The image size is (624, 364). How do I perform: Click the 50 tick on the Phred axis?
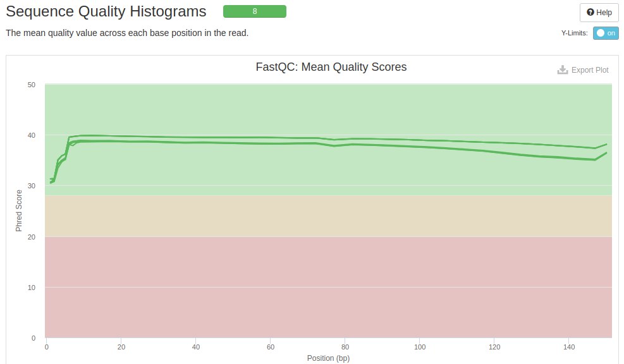click(32, 85)
